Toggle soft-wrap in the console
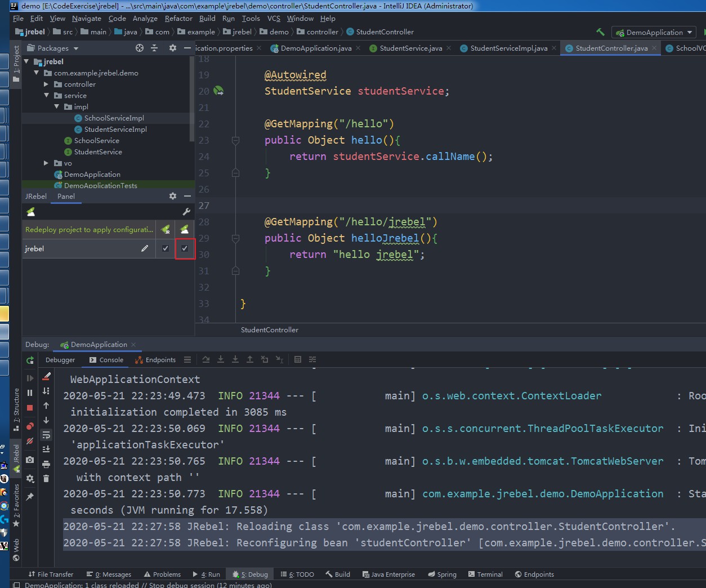The height and width of the screenshot is (588, 706). tap(46, 435)
